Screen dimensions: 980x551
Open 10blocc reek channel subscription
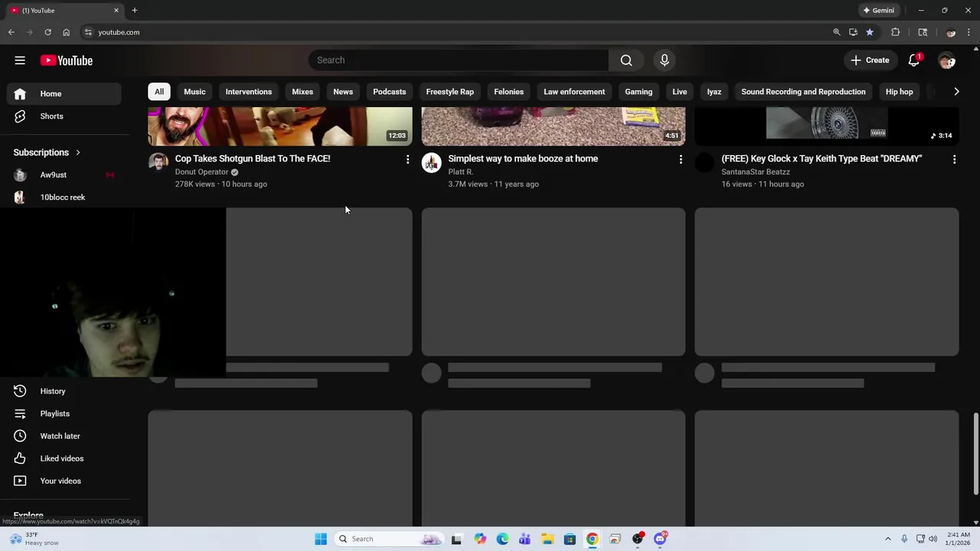[64, 197]
